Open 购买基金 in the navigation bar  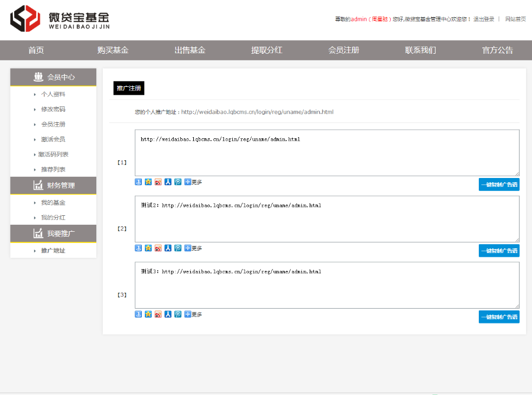(113, 50)
